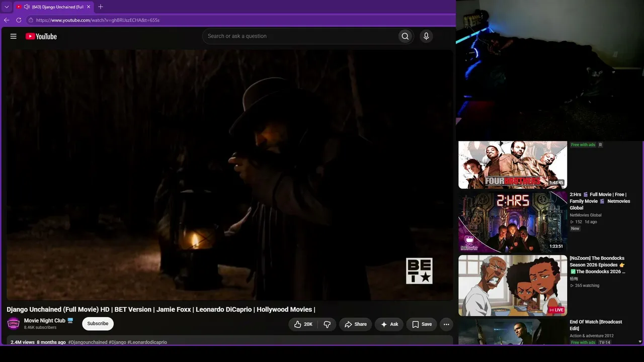Select the browser address bar URL

point(98,20)
